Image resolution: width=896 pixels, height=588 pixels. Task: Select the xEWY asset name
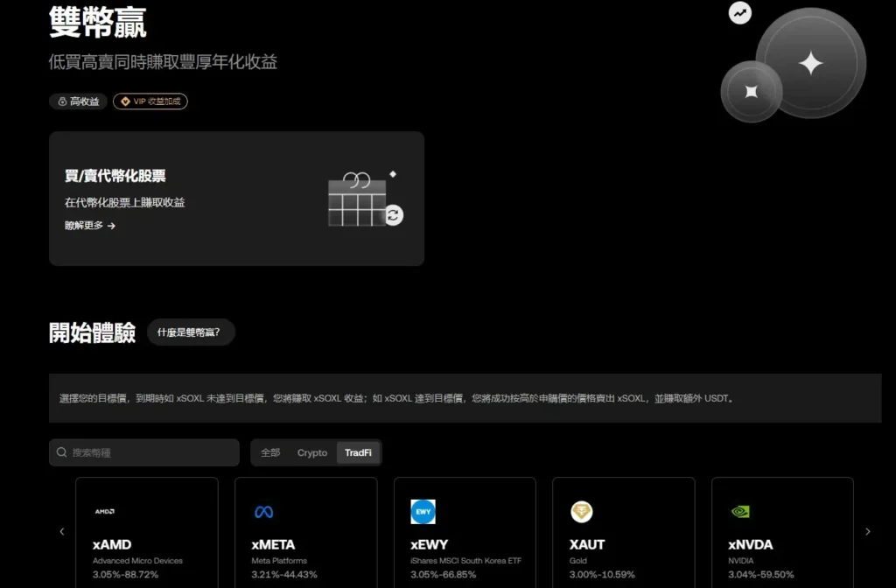[x=429, y=544]
